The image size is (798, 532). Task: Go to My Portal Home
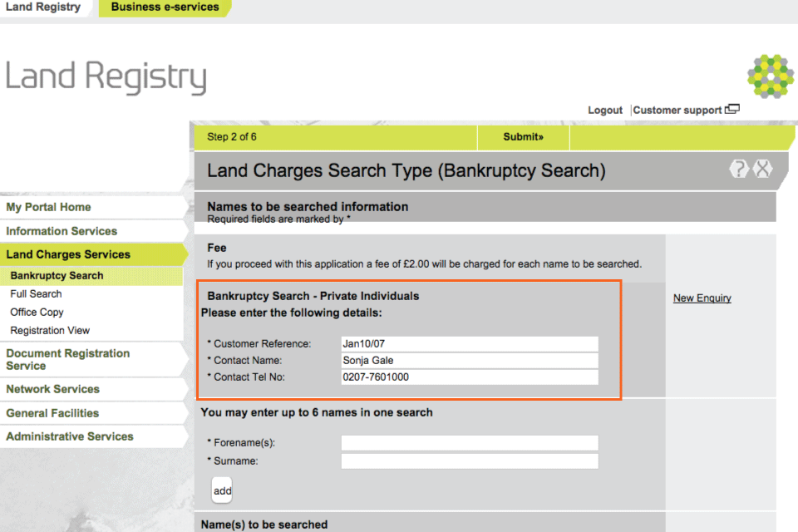46,207
